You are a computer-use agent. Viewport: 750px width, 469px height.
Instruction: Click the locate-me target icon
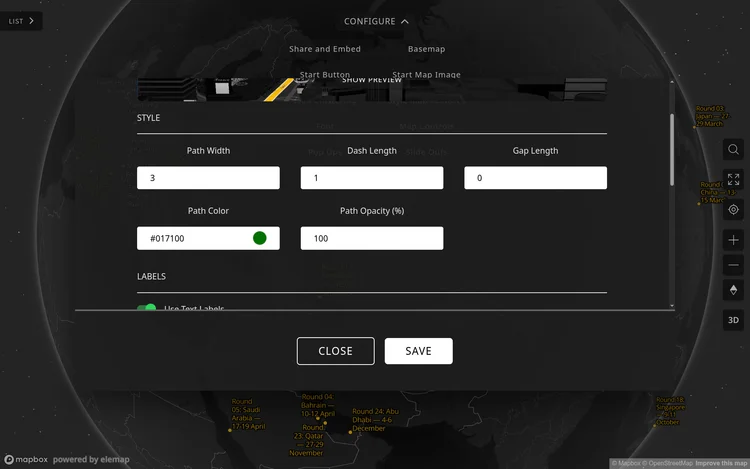coord(733,209)
